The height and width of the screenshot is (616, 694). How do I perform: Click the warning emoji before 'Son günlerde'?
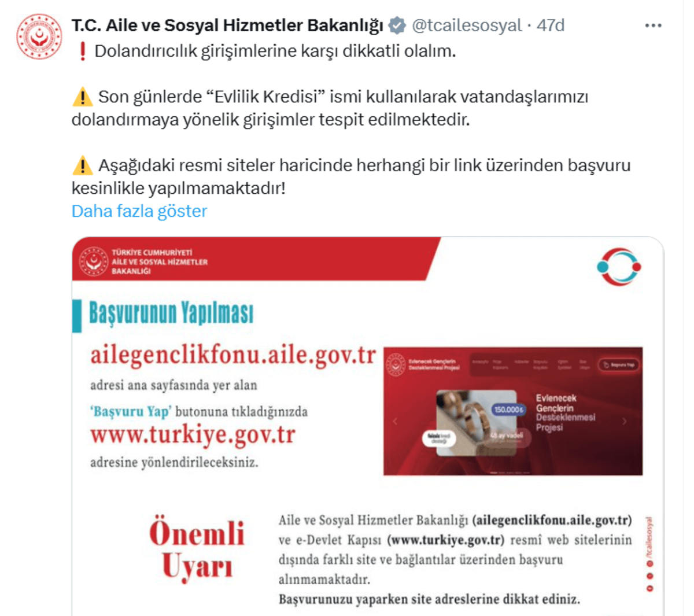(x=82, y=97)
